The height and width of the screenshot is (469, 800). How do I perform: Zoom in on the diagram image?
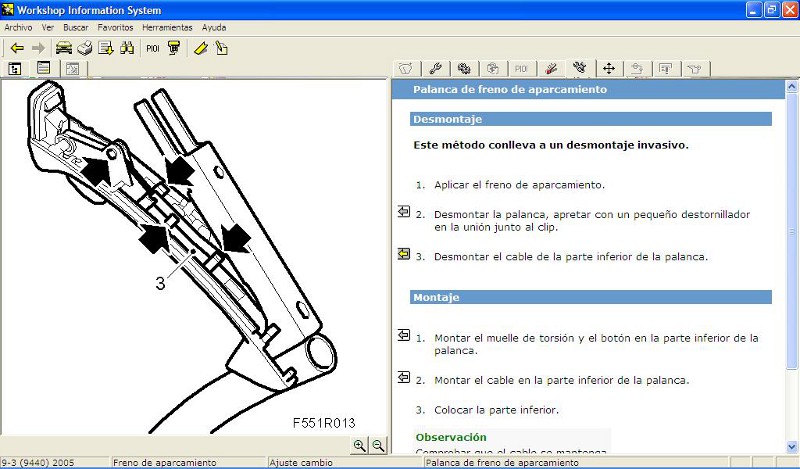(360, 446)
